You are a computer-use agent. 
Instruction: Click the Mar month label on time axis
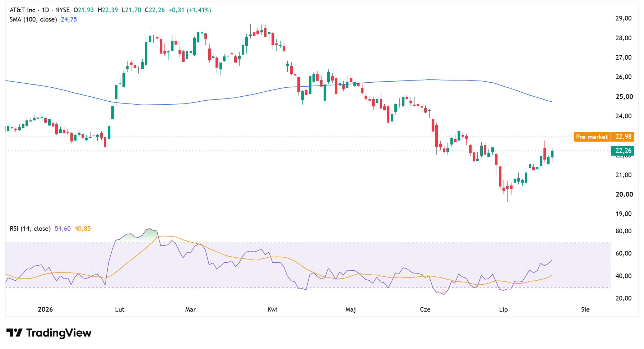pos(190,309)
